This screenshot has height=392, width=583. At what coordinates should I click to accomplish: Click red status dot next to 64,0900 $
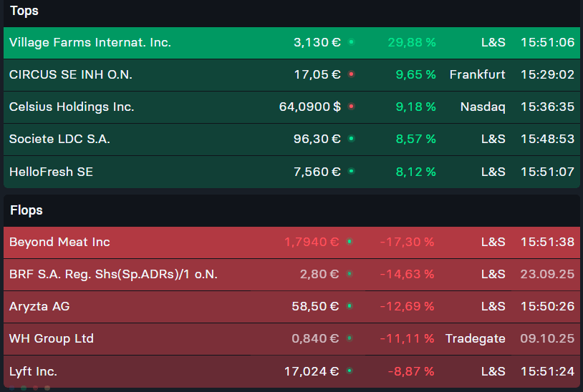[351, 107]
